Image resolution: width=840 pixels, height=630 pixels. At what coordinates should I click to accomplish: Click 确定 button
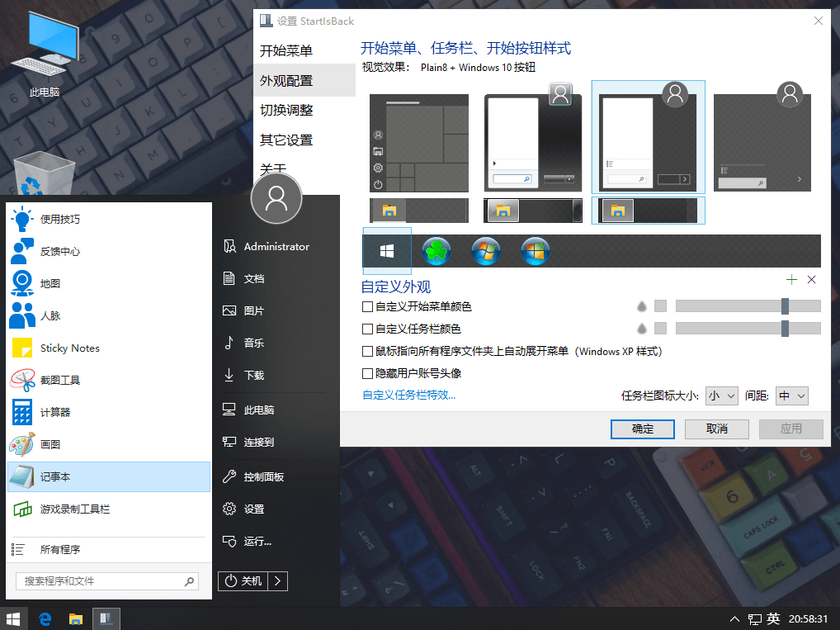[642, 429]
